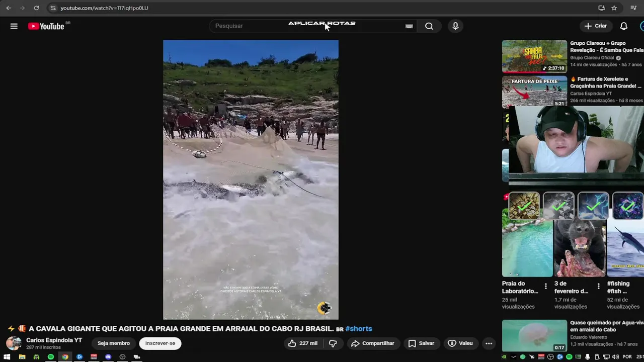Image resolution: width=644 pixels, height=362 pixels.
Task: Open Grupo Clareou + Grupo Revelação title
Action: pyautogui.click(x=606, y=47)
